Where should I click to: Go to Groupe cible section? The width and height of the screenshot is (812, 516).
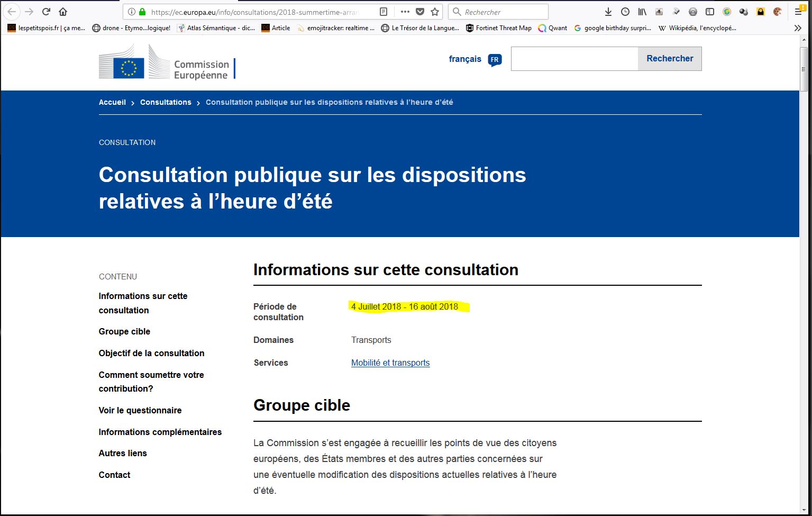click(124, 331)
